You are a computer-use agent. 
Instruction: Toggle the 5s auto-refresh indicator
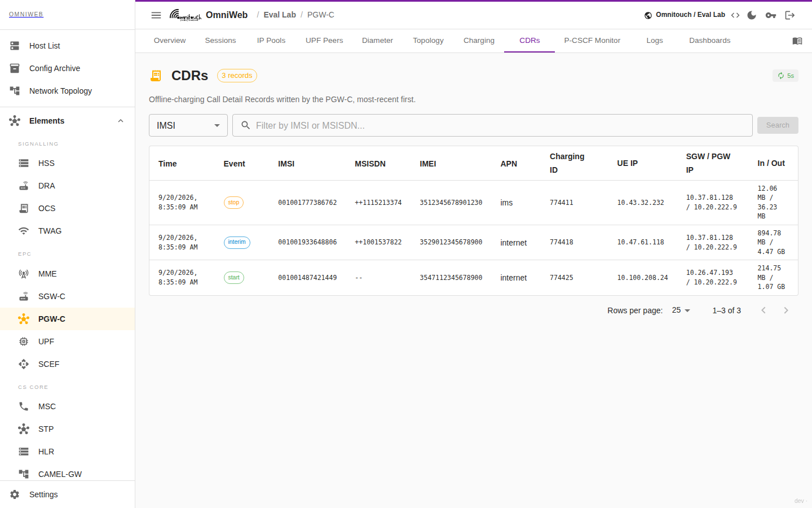pyautogui.click(x=785, y=76)
